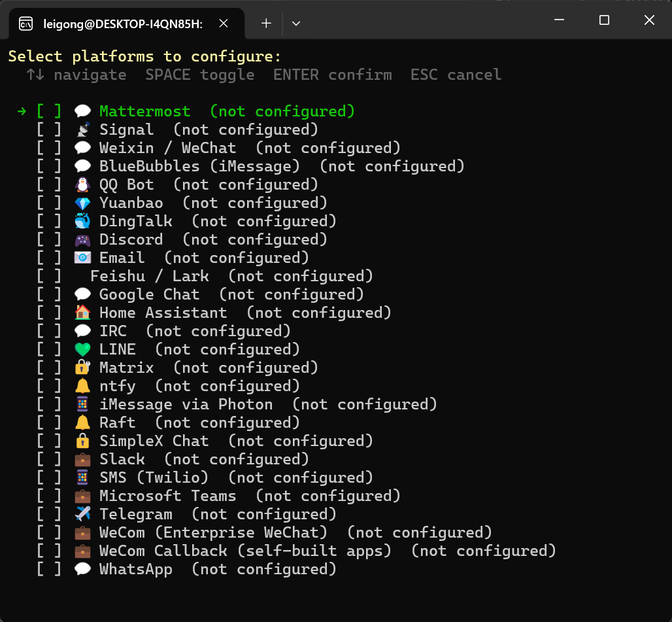Click the IRC speech bubble icon

83,331
